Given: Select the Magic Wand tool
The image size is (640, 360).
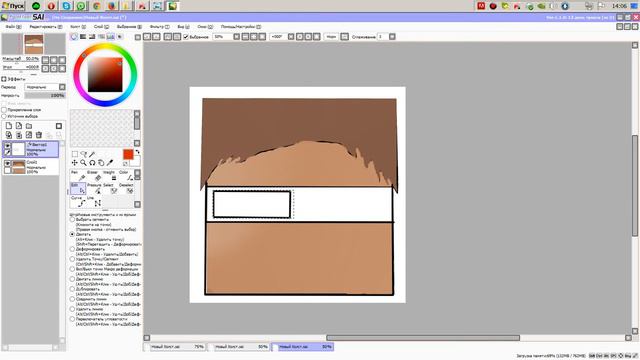Looking at the screenshot, I should 92,154.
